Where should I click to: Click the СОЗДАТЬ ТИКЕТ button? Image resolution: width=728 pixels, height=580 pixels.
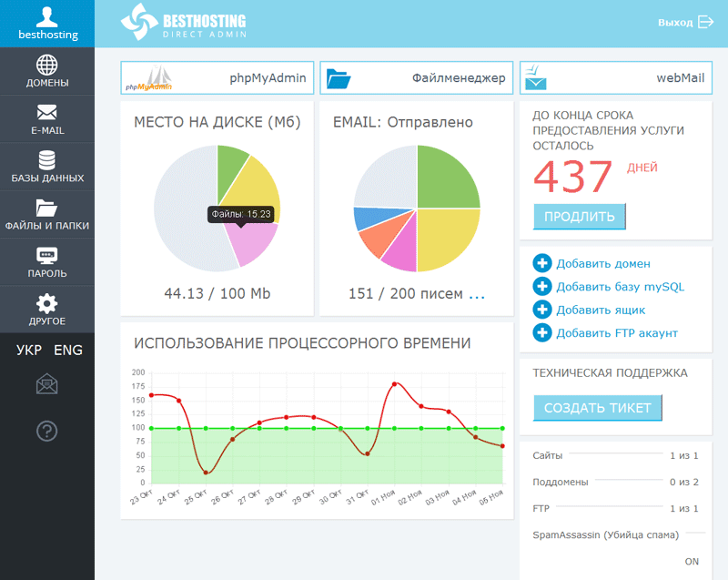[598, 408]
